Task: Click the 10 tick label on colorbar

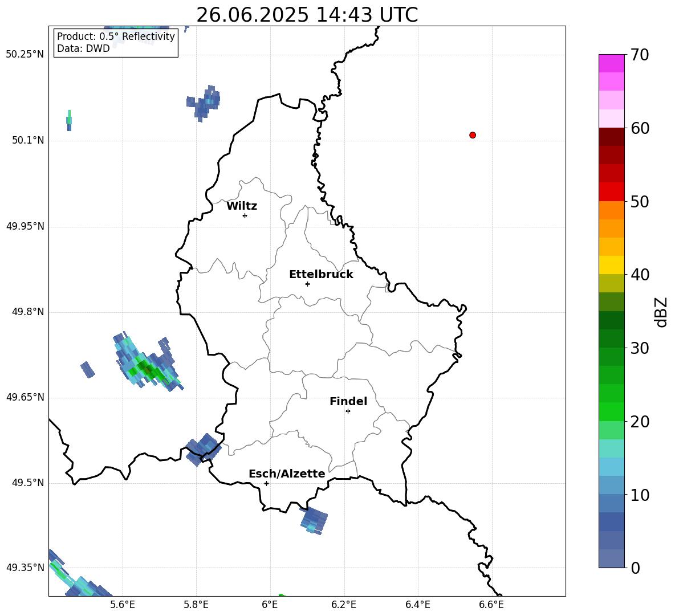Action: (x=640, y=495)
